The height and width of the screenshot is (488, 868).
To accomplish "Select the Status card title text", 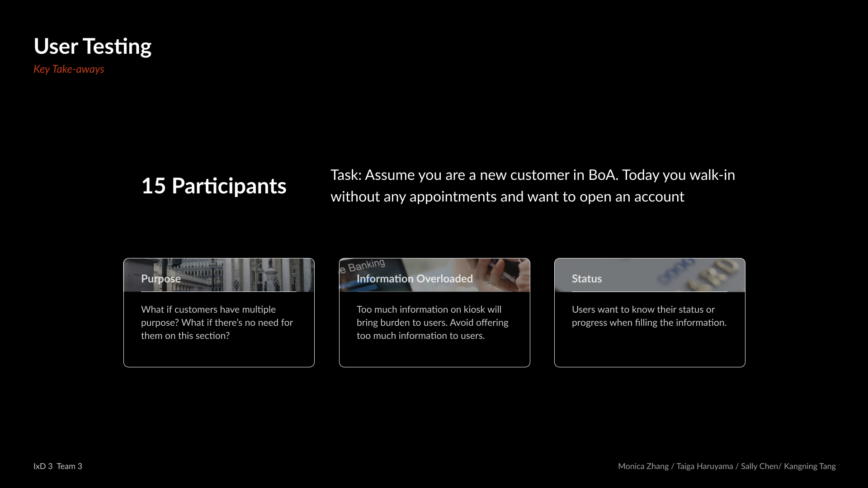I will [586, 279].
